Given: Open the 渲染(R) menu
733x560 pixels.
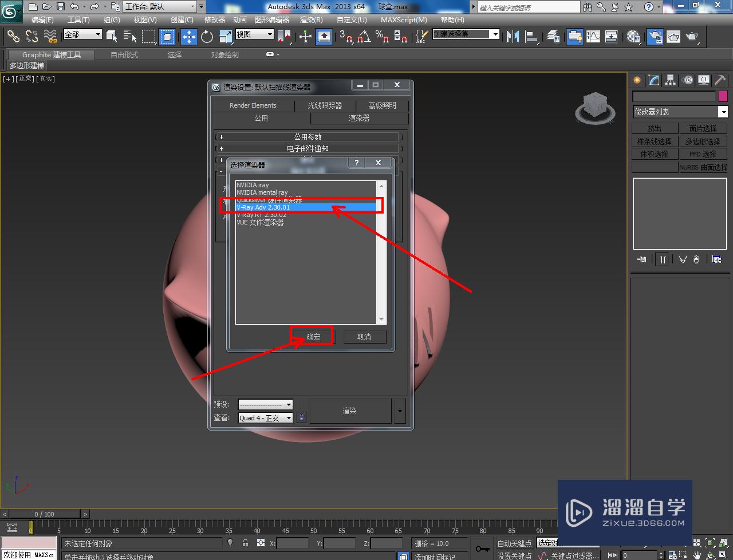Looking at the screenshot, I should pyautogui.click(x=312, y=19).
